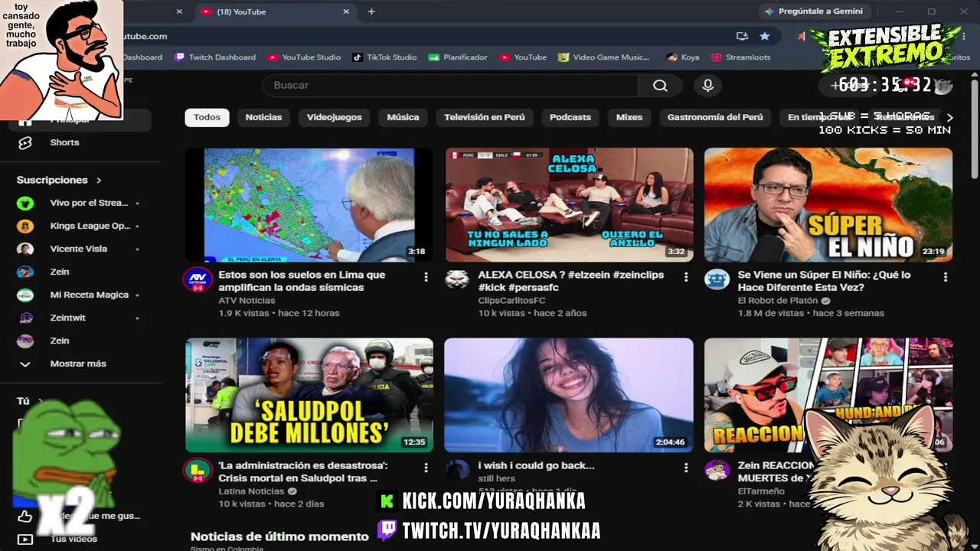Open the Shorts section in the sidebar

tap(64, 142)
